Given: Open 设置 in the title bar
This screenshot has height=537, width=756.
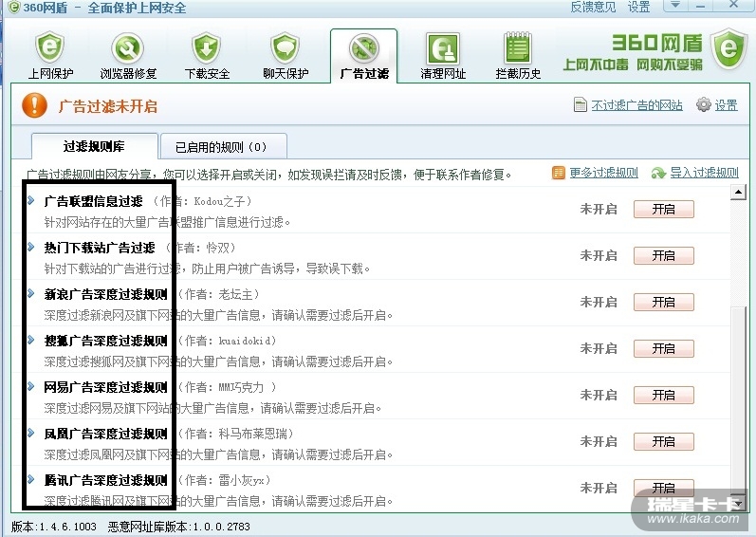Looking at the screenshot, I should (638, 7).
